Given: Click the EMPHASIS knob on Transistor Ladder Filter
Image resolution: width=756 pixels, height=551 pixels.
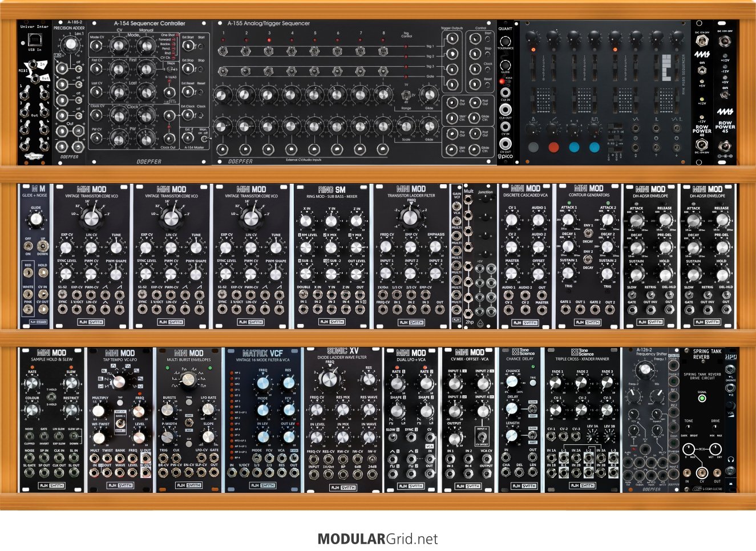Looking at the screenshot, I should tap(435, 246).
